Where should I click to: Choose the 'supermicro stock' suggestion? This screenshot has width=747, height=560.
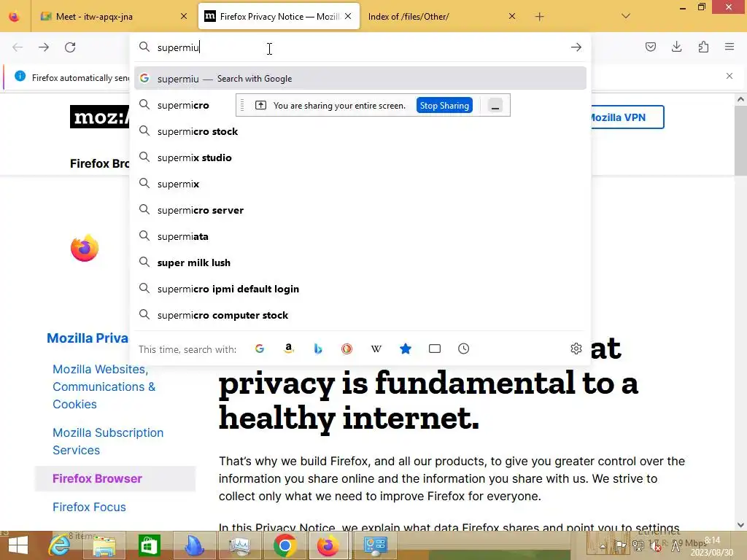pos(360,131)
